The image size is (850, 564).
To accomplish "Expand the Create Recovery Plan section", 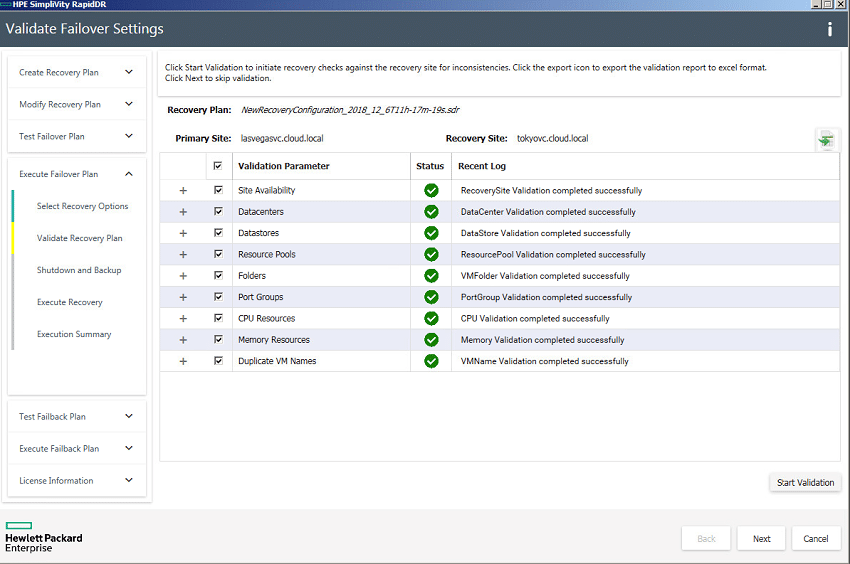I will point(77,72).
